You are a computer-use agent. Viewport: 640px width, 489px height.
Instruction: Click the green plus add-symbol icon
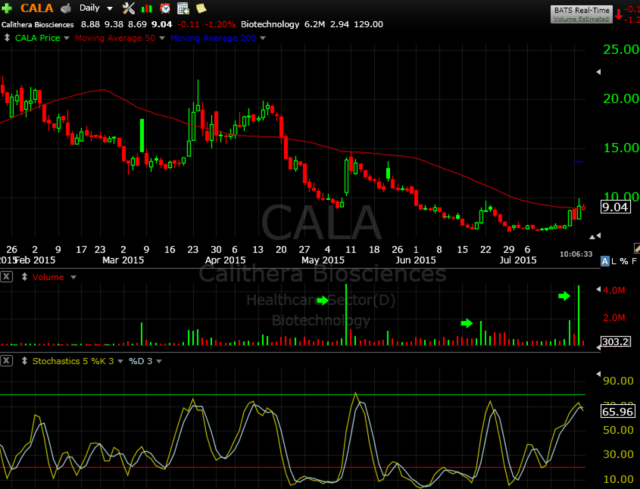(7, 7)
